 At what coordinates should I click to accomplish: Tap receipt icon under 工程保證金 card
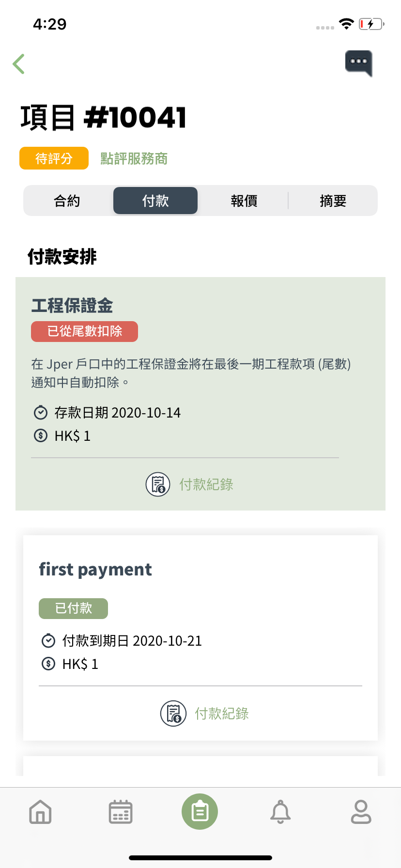point(158,484)
